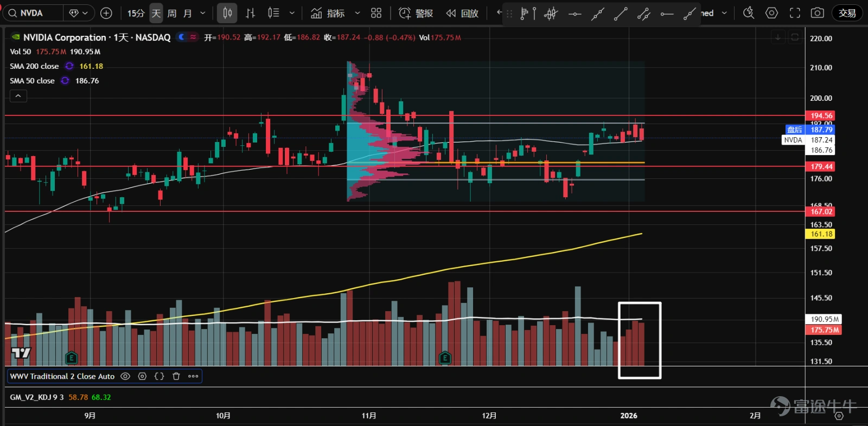Screen dimensions: 868x426
Task: Switch to the 15分 timeframe
Action: [x=136, y=13]
